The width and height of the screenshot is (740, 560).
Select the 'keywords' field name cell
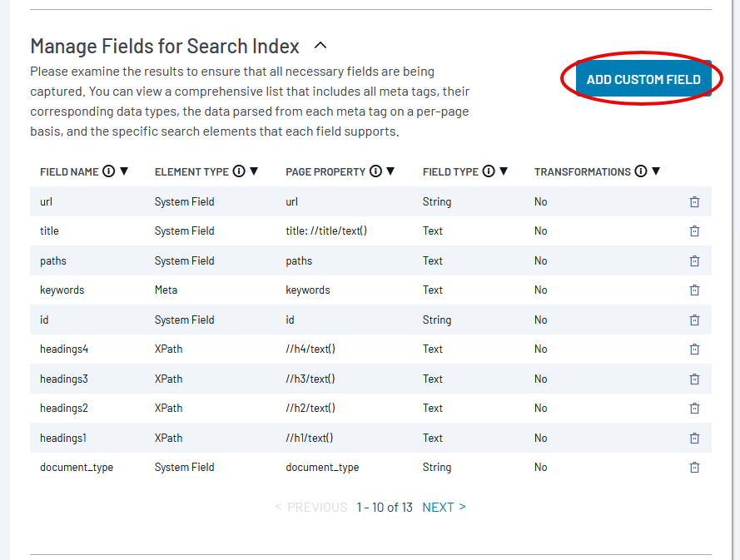tap(62, 290)
